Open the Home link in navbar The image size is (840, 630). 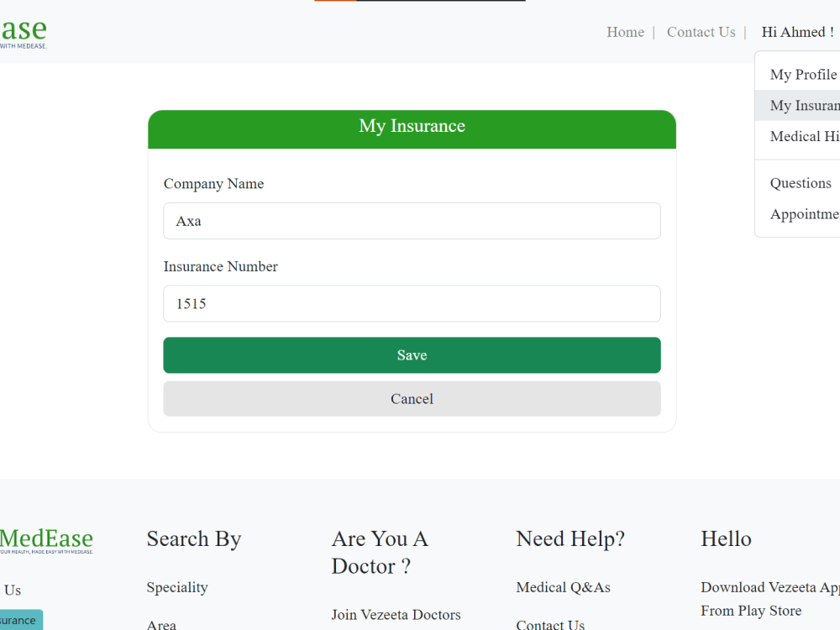click(625, 32)
